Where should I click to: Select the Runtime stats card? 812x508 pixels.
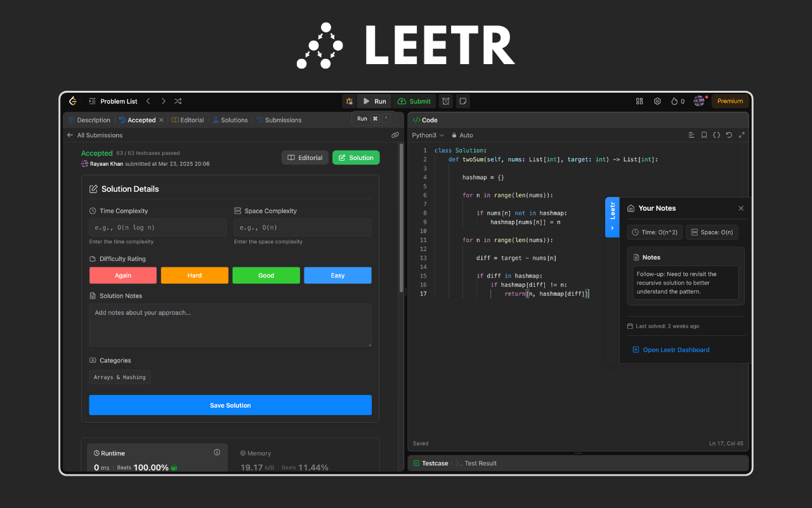157,458
